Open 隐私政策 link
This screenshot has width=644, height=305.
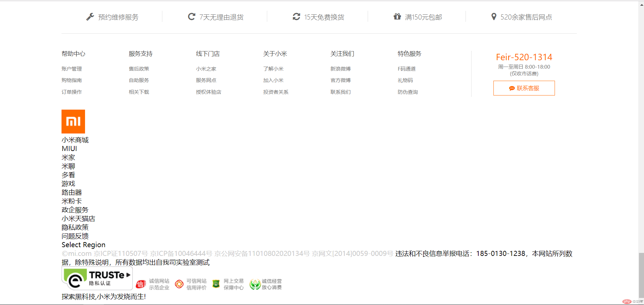(75, 227)
